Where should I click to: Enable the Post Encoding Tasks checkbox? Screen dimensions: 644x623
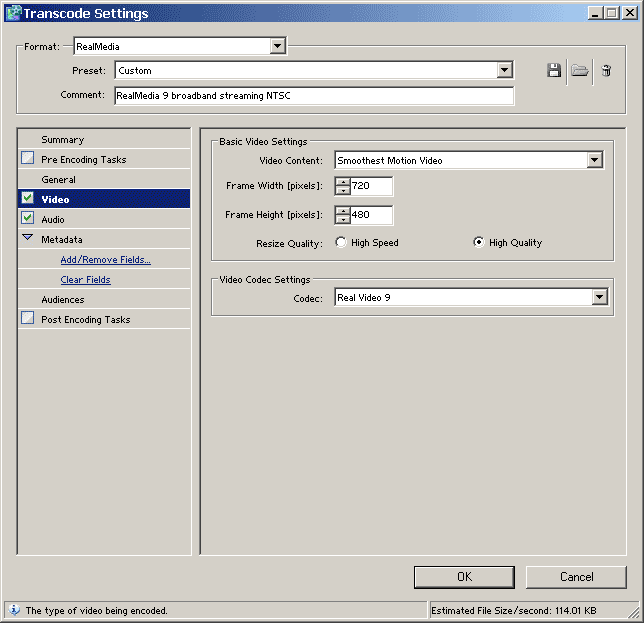28,318
